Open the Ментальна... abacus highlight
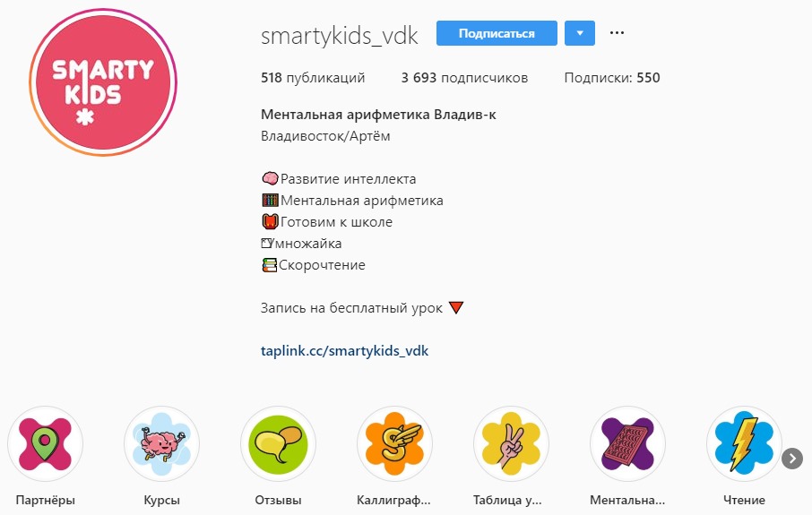 tap(627, 444)
